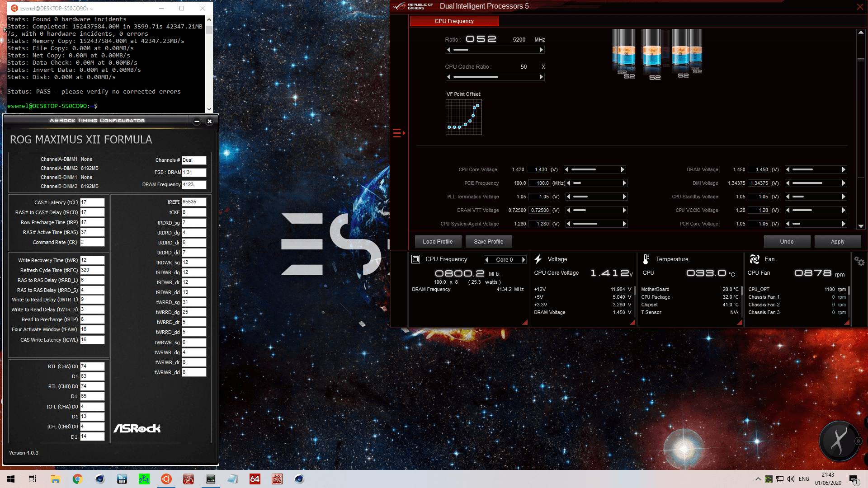This screenshot has width=868, height=488.
Task: Click the Voltage panel lightning bolt icon
Action: click(x=538, y=259)
